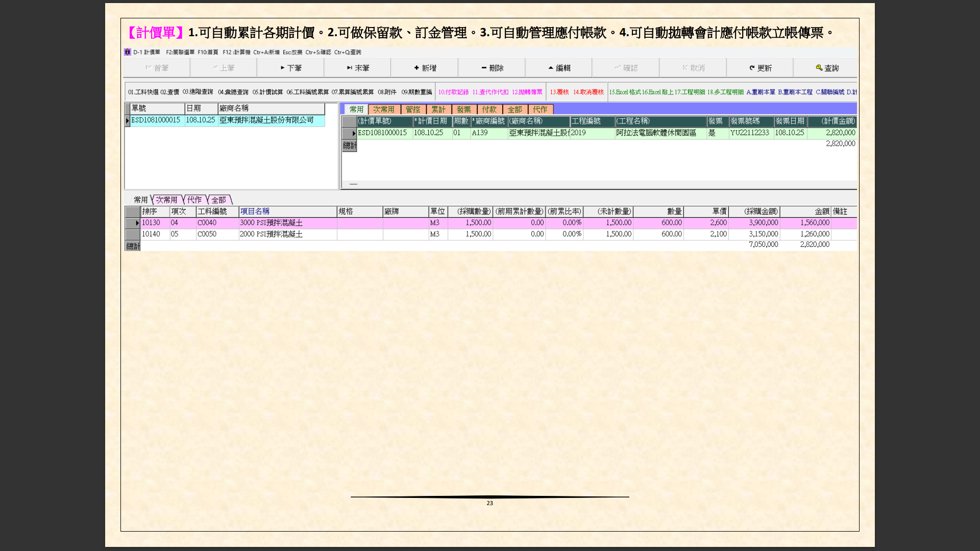Select lower 次常用 detail tab
Viewport: 980px width, 551px height.
pyautogui.click(x=166, y=200)
